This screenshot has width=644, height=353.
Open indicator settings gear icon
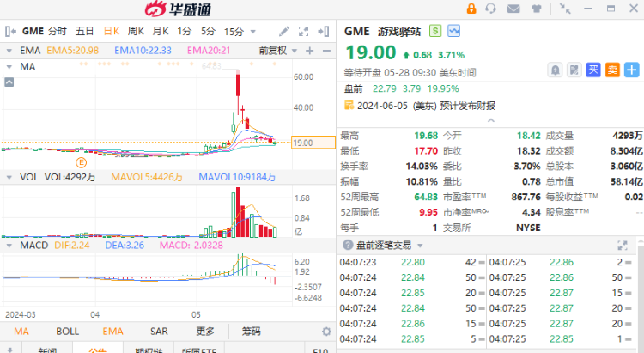click(326, 332)
